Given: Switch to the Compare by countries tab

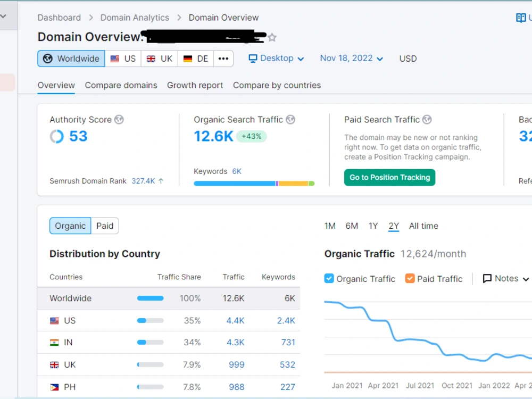Looking at the screenshot, I should [277, 85].
